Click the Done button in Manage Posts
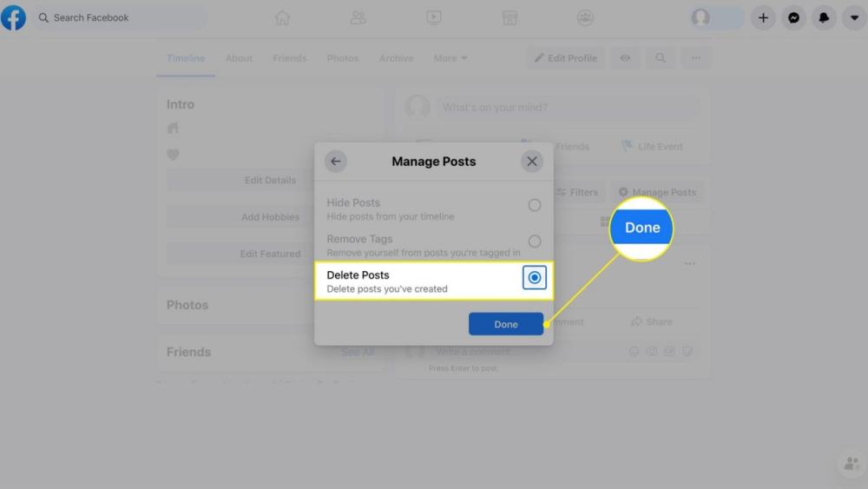Image resolution: width=868 pixels, height=489 pixels. [x=505, y=324]
